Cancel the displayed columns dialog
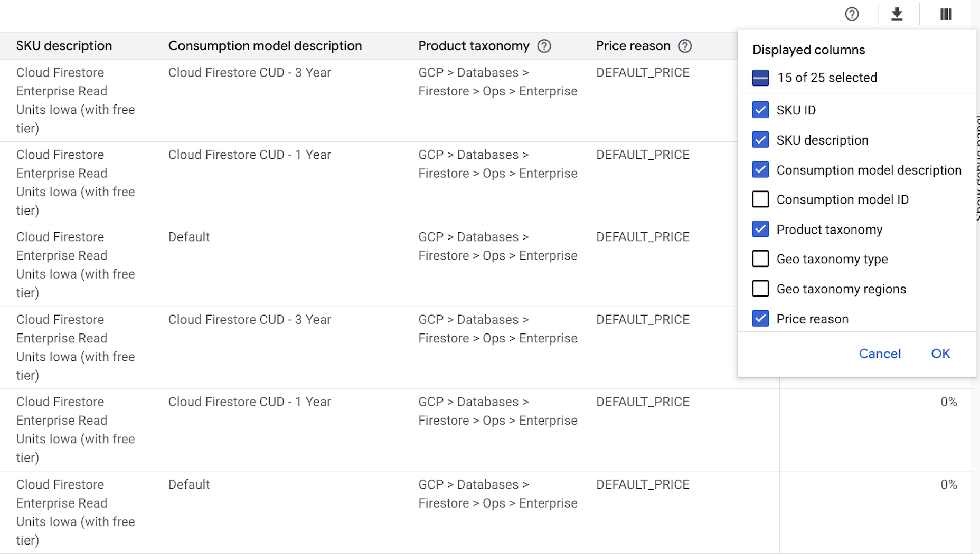The image size is (980, 554). coord(880,354)
